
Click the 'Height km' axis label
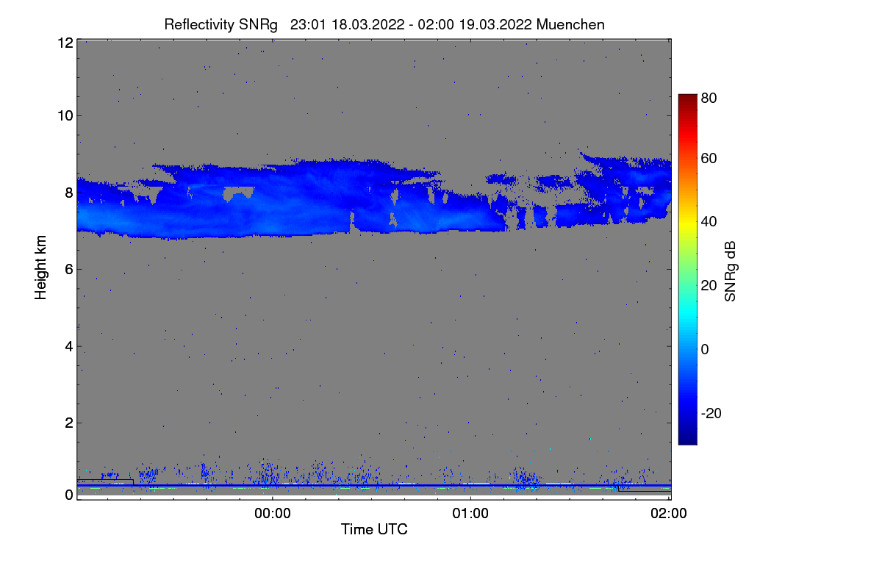coord(41,268)
